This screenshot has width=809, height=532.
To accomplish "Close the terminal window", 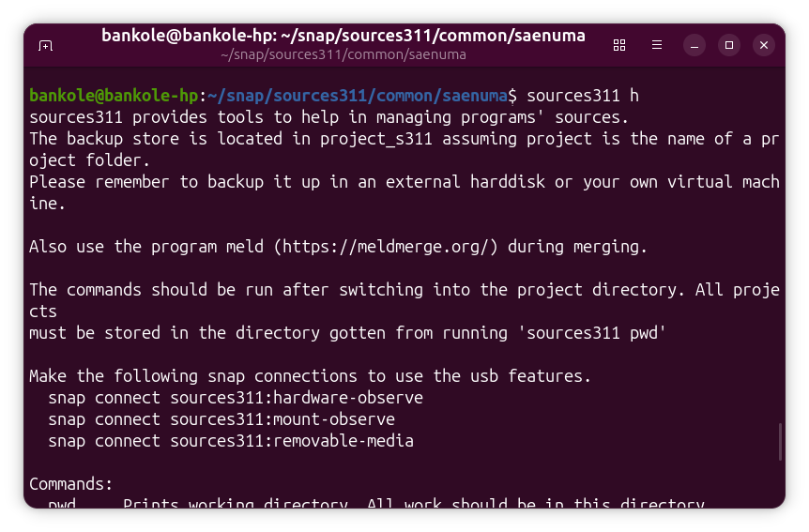I will click(764, 45).
